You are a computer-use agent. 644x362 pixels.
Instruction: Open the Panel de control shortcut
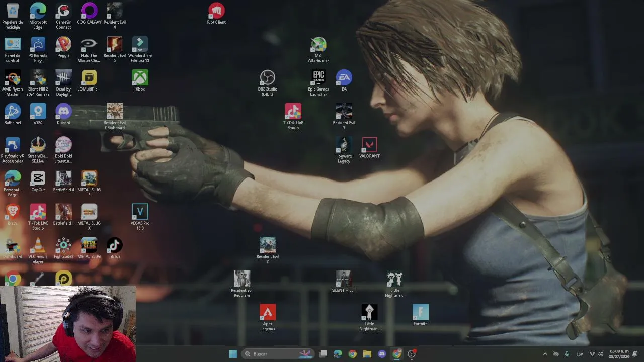pyautogui.click(x=13, y=50)
